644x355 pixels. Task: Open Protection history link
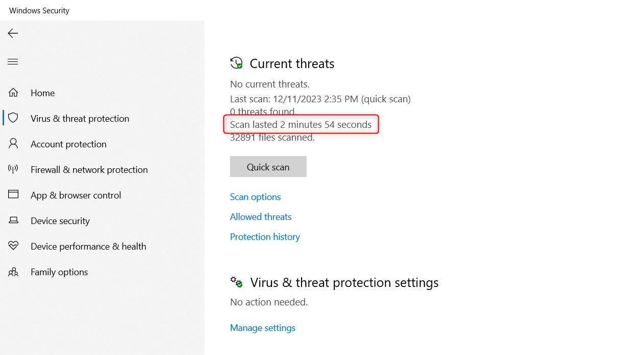click(x=265, y=237)
